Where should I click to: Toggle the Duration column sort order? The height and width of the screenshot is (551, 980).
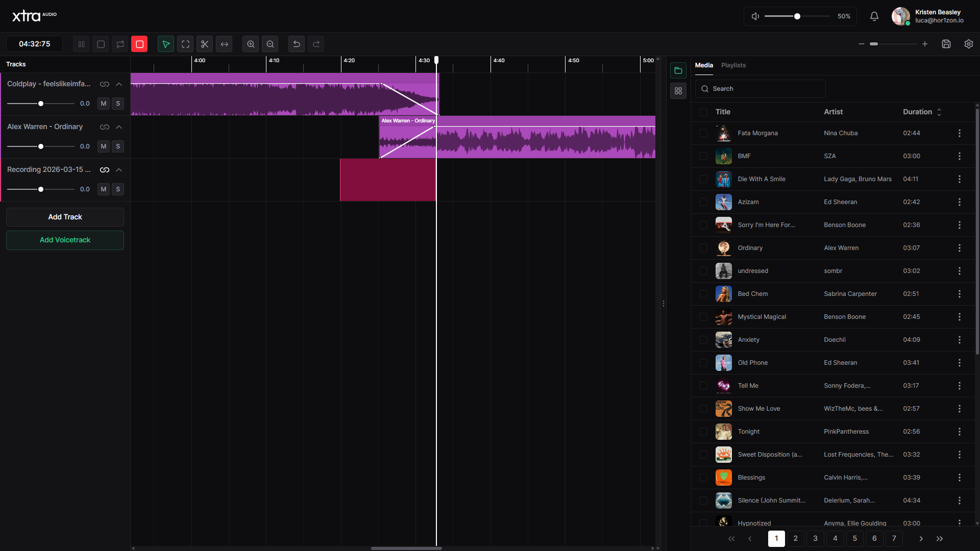click(x=939, y=112)
